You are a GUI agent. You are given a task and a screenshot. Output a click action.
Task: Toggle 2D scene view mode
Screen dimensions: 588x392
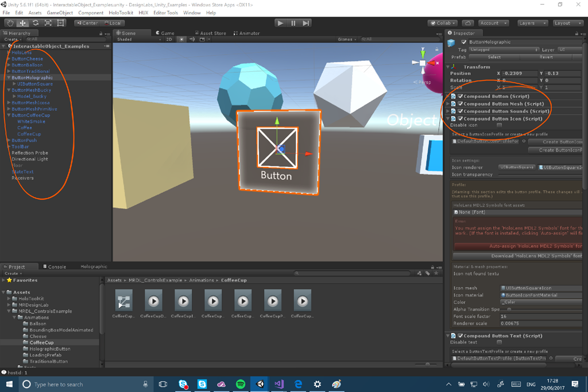pyautogui.click(x=169, y=40)
